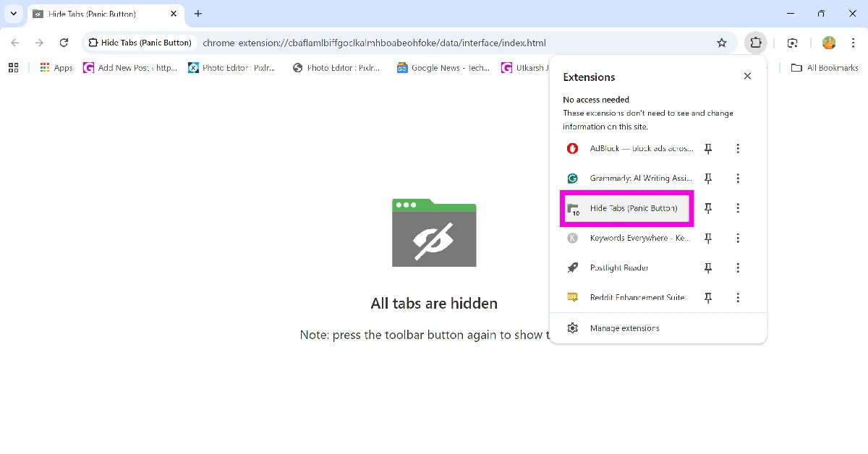Click the green folder illustration
The width and height of the screenshot is (868, 454).
(434, 233)
